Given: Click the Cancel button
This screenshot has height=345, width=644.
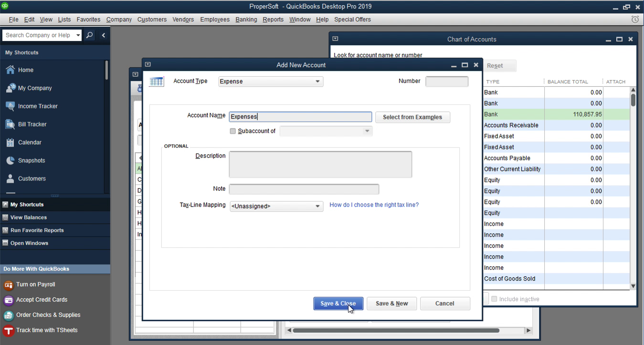Looking at the screenshot, I should pos(445,303).
